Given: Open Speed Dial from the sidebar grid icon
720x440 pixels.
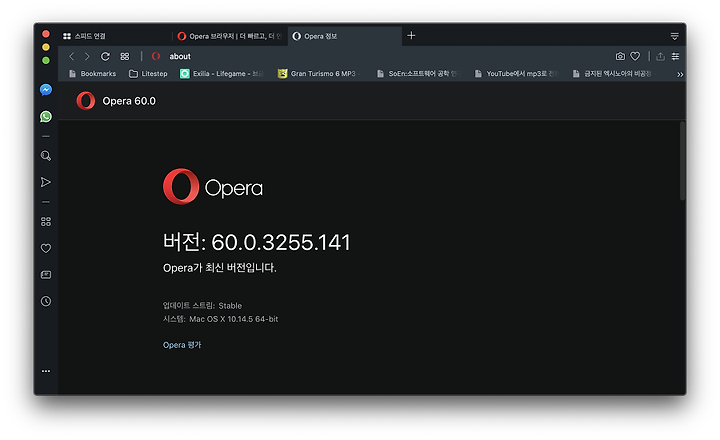Looking at the screenshot, I should 46,222.
